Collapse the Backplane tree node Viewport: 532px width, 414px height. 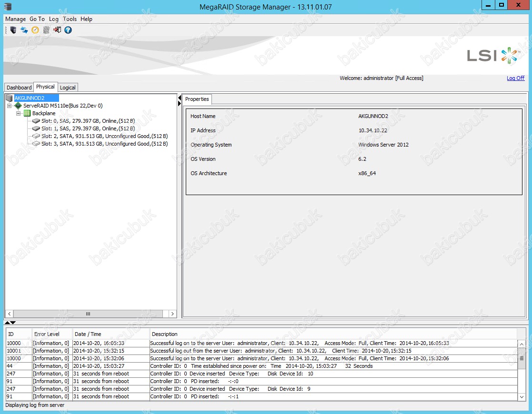pos(18,113)
